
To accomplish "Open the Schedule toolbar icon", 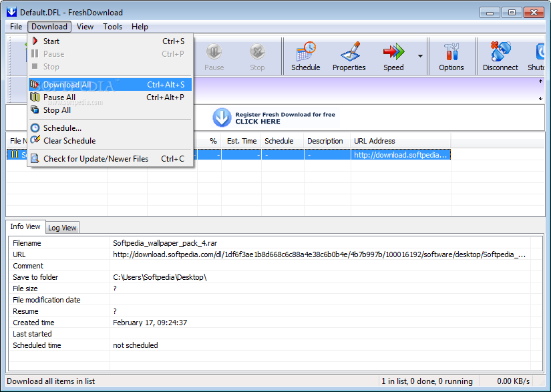I will [305, 56].
